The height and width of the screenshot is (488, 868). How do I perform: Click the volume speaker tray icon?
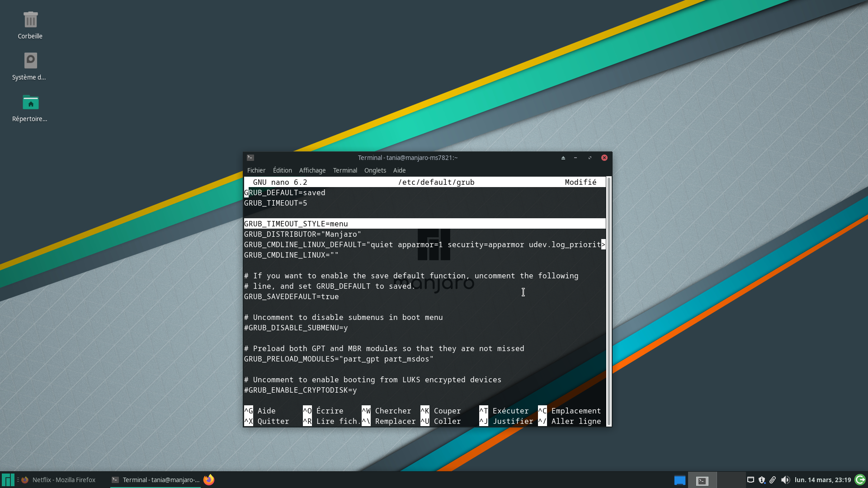785,480
